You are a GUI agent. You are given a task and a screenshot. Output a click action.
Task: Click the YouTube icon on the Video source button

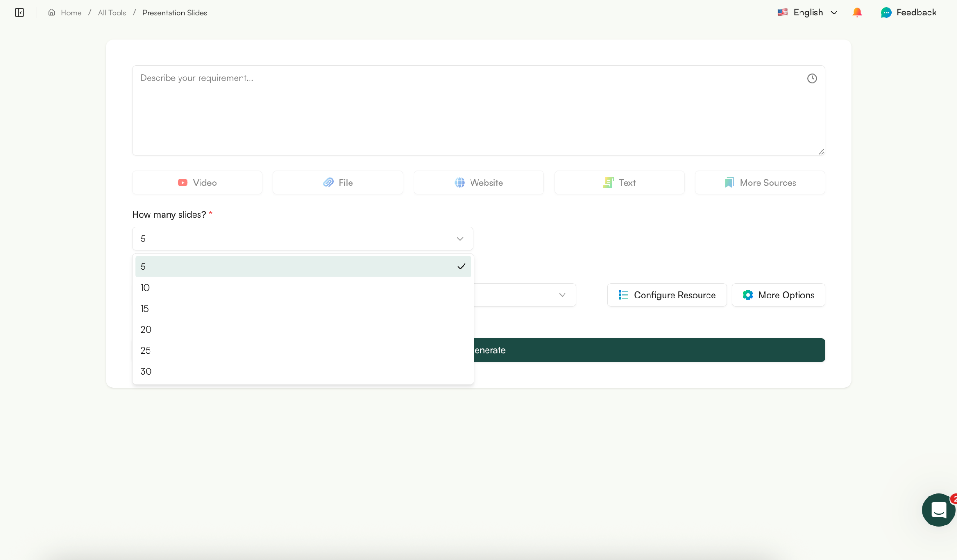182,183
